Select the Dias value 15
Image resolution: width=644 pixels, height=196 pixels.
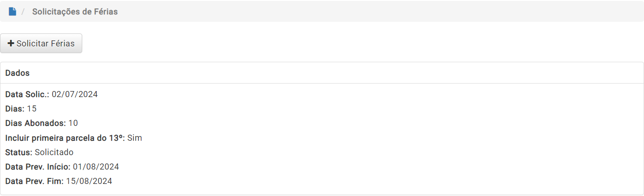point(32,109)
